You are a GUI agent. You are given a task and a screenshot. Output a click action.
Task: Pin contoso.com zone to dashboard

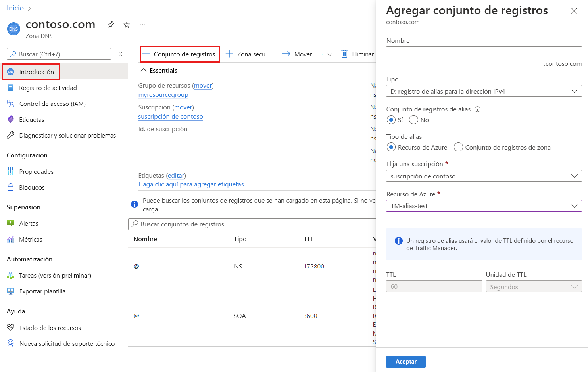pos(111,25)
